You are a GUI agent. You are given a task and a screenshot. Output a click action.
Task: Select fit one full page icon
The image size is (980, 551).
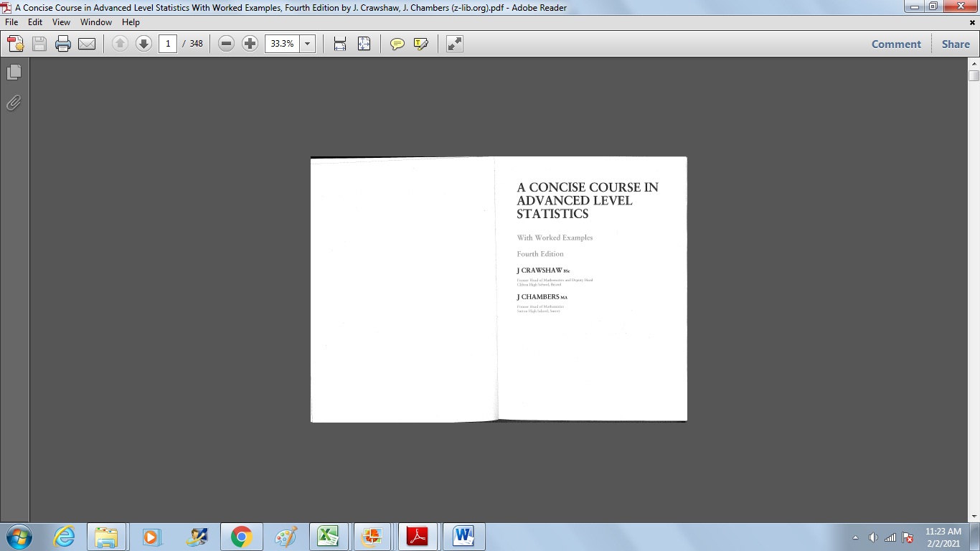click(x=364, y=44)
